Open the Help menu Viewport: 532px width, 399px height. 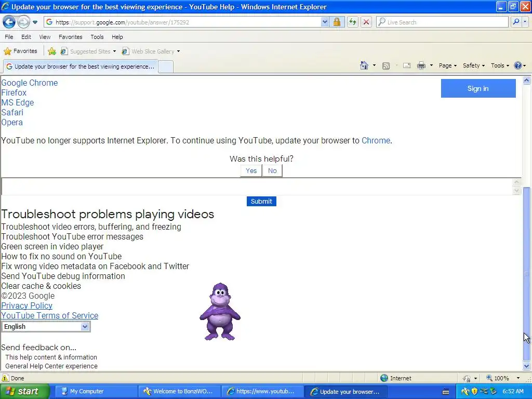[x=117, y=37]
